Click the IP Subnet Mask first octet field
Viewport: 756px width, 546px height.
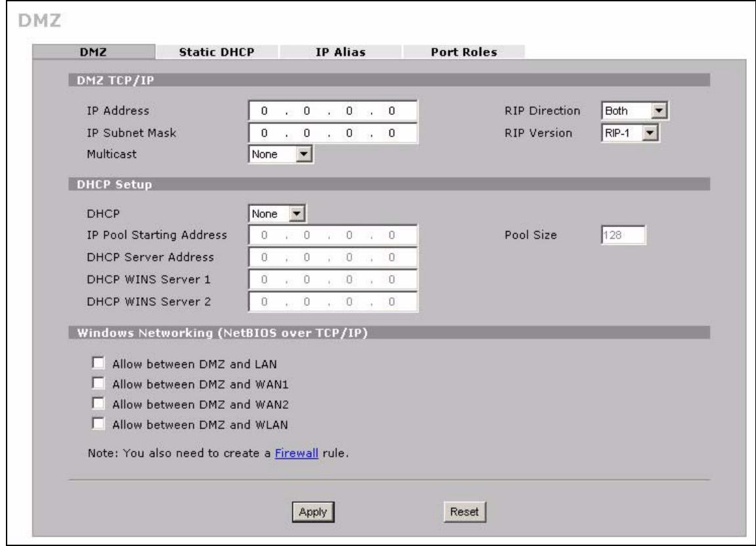264,133
